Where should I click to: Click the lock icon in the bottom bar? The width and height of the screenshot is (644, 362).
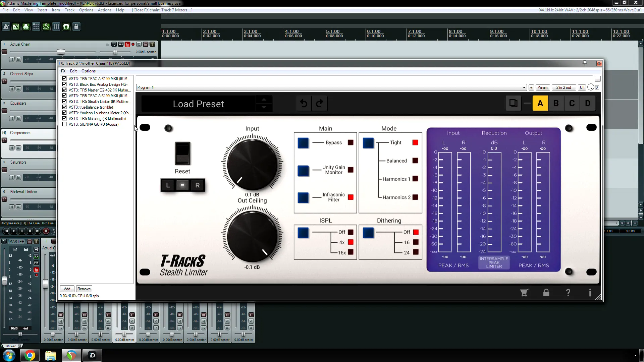coord(545,293)
